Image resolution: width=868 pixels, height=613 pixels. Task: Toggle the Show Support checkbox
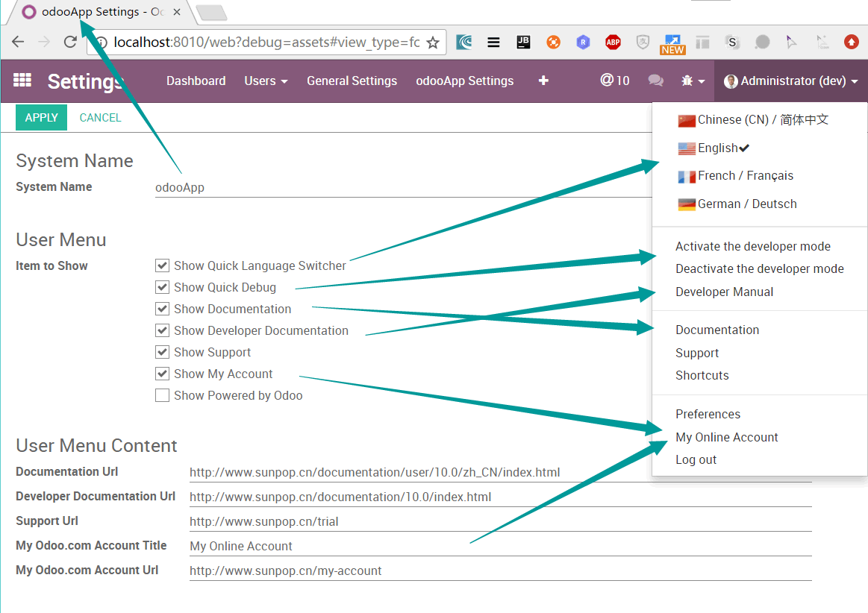[162, 352]
